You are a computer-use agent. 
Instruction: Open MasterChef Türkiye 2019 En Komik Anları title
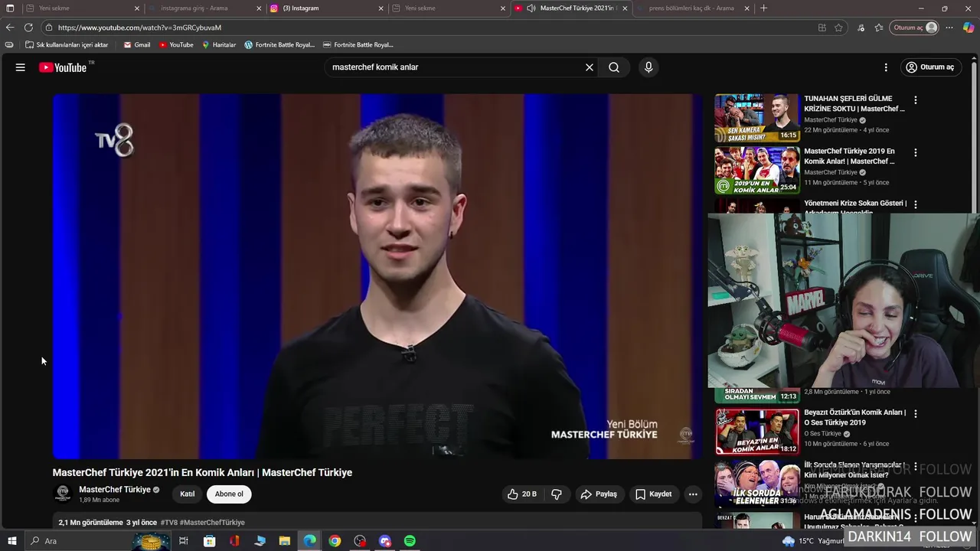point(849,156)
